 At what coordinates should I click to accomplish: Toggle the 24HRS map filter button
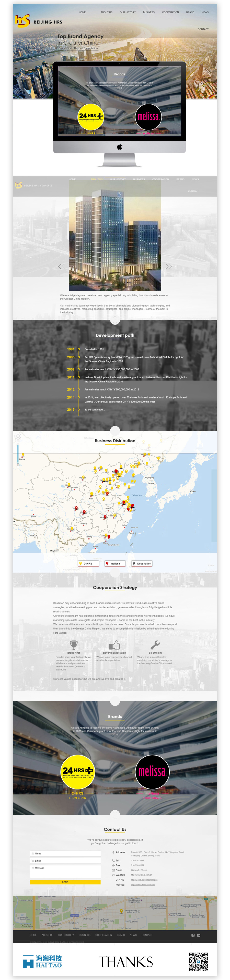(x=88, y=563)
